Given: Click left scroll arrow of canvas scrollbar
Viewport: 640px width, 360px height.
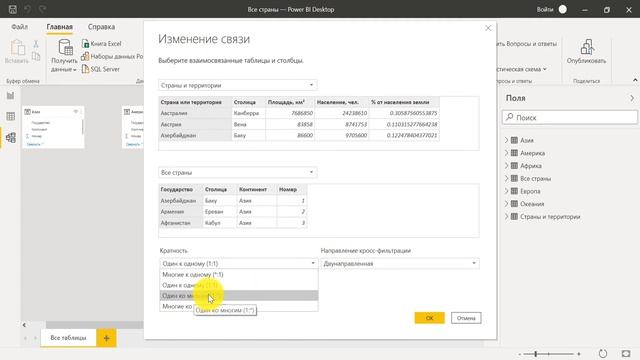Looking at the screenshot, I should [24, 325].
